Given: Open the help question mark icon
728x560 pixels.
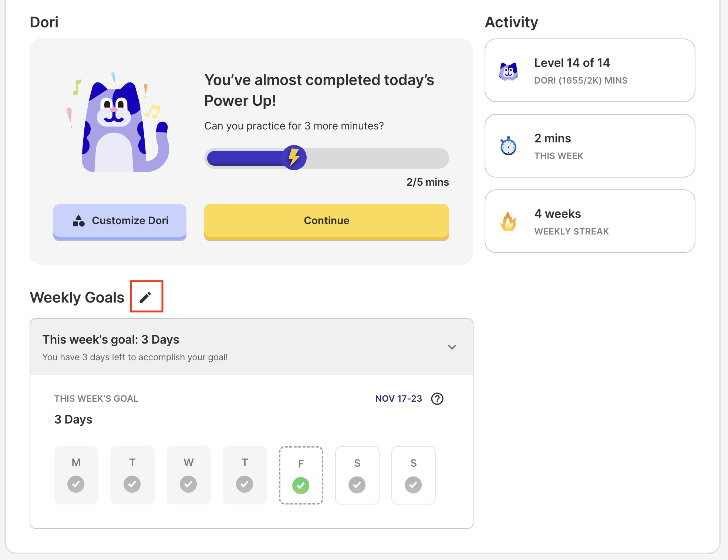Looking at the screenshot, I should 437,398.
